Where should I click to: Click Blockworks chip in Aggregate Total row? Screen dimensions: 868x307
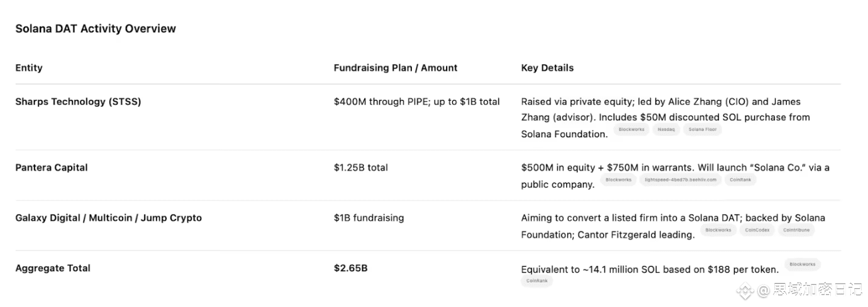(x=802, y=265)
